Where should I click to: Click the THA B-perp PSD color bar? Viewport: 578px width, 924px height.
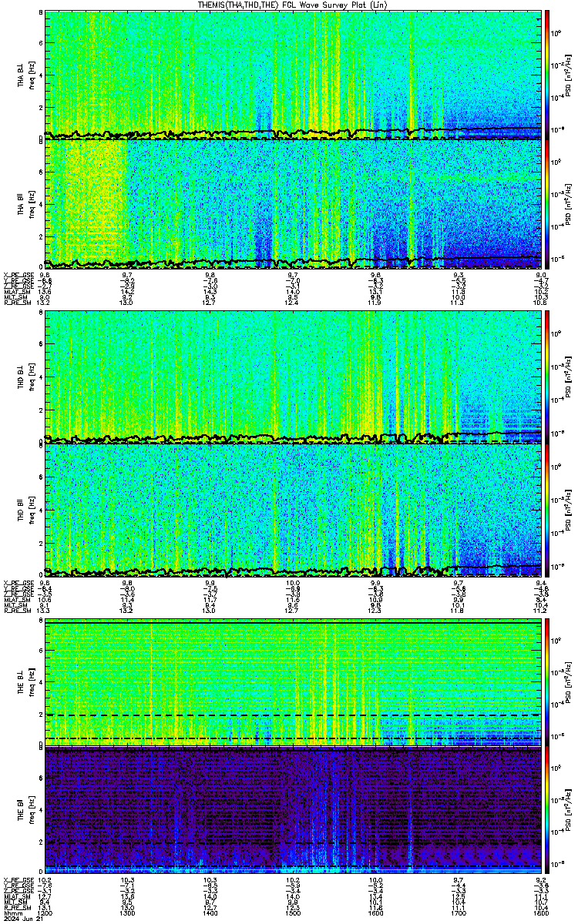click(x=547, y=75)
